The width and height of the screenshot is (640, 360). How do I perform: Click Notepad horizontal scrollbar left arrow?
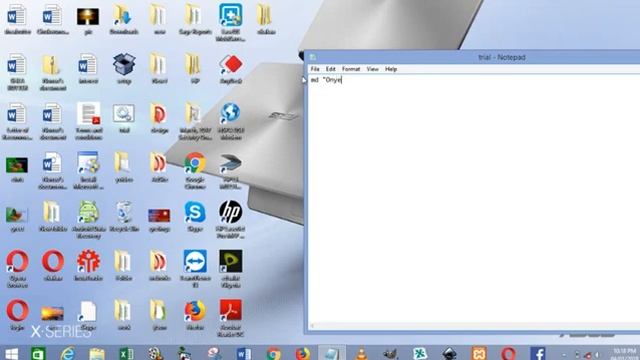point(312,326)
